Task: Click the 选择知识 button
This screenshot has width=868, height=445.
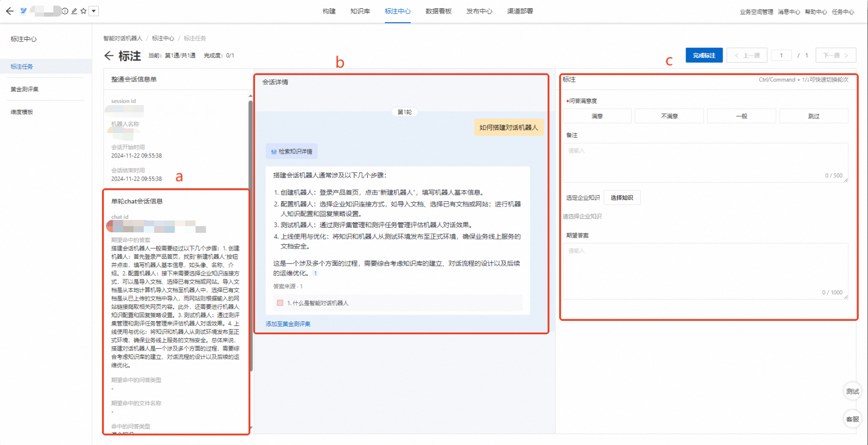Action: click(622, 198)
